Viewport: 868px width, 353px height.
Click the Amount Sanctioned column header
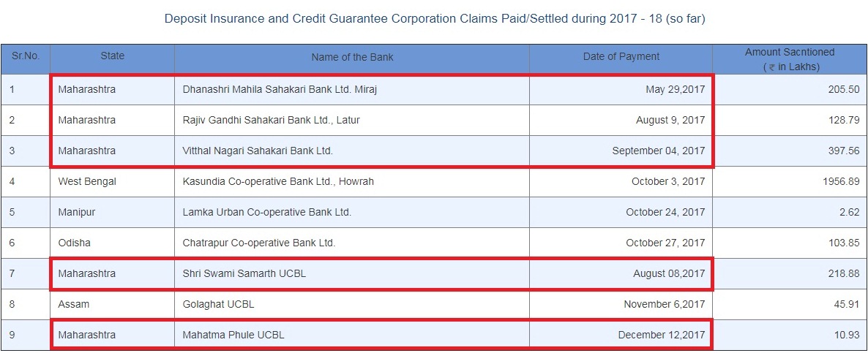789,59
